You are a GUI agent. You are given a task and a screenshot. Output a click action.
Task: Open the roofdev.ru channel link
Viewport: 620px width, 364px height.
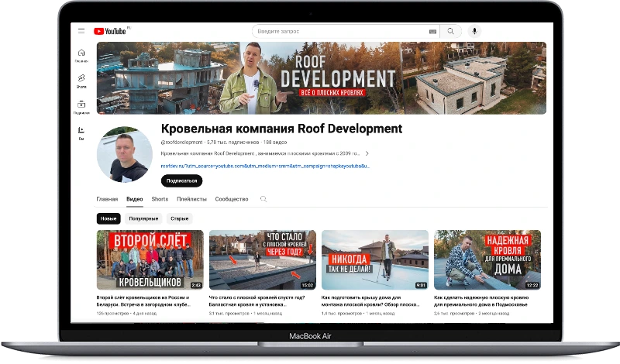pos(263,166)
